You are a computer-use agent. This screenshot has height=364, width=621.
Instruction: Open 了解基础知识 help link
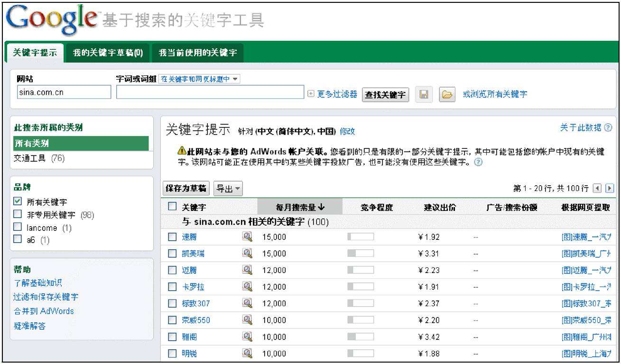[38, 283]
